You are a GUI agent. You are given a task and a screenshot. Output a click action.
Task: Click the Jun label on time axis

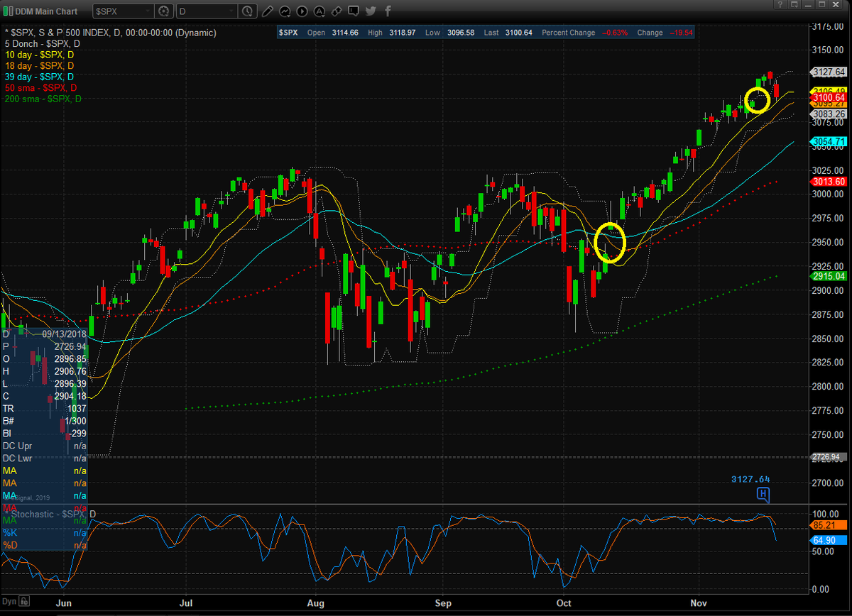tap(62, 603)
